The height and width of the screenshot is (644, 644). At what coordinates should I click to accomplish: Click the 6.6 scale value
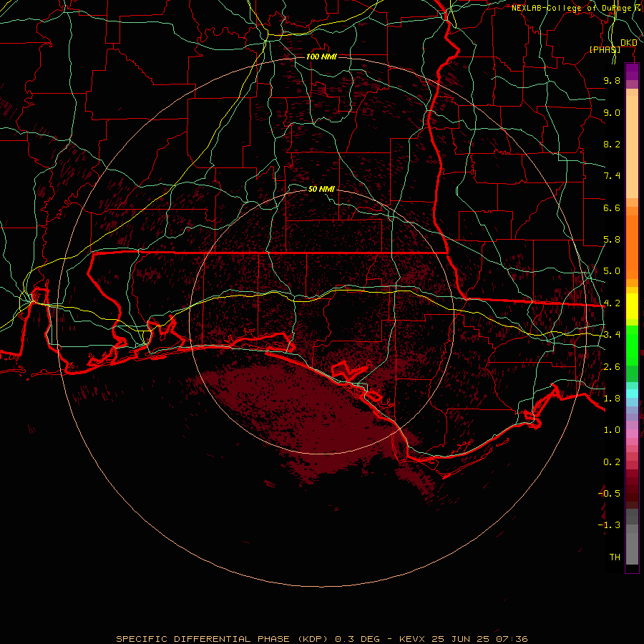612,208
